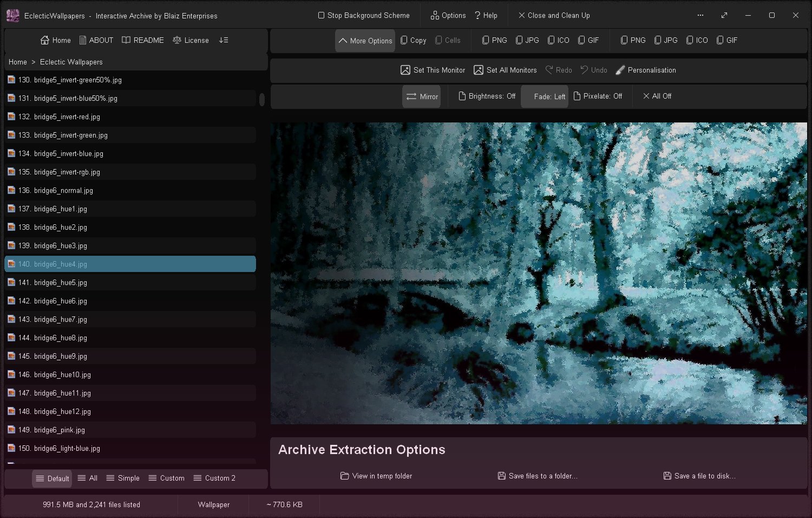Select file 130. bridge5_invert-green50%.jpg

[x=130, y=80]
